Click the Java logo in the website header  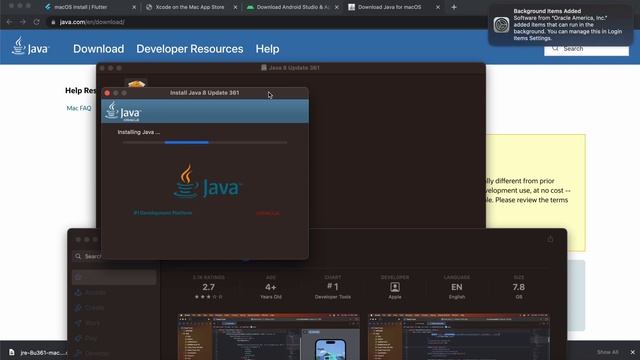[30, 46]
